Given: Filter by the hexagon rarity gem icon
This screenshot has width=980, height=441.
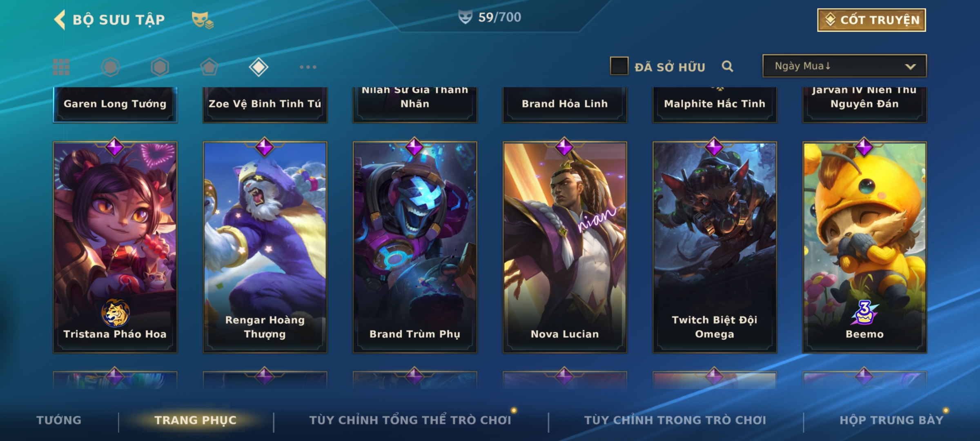Looking at the screenshot, I should (x=160, y=67).
